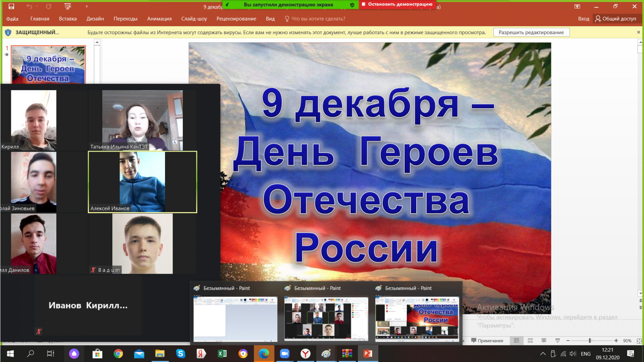Click the previous slide double-arrow button
This screenshot has width=644, height=362.
[640, 300]
